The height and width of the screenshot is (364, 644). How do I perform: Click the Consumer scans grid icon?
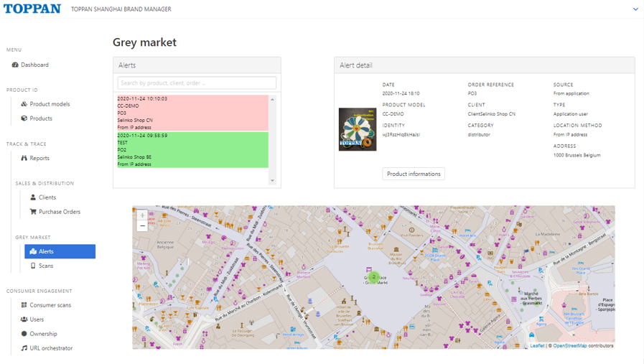tap(24, 305)
